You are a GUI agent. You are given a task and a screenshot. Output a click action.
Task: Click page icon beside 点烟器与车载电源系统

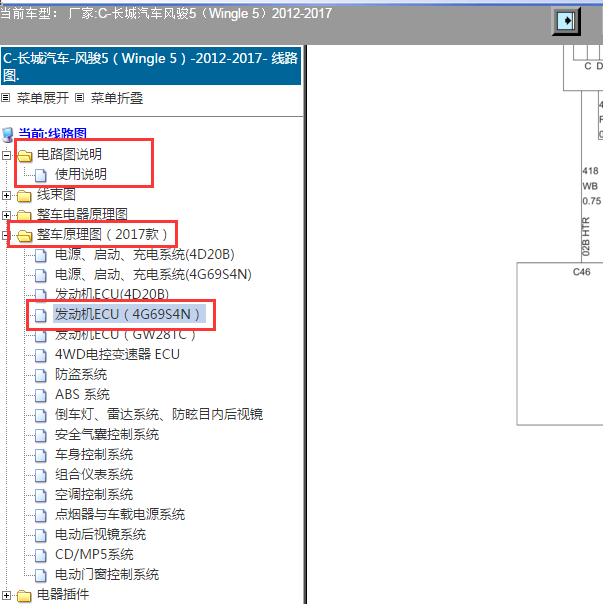41,515
